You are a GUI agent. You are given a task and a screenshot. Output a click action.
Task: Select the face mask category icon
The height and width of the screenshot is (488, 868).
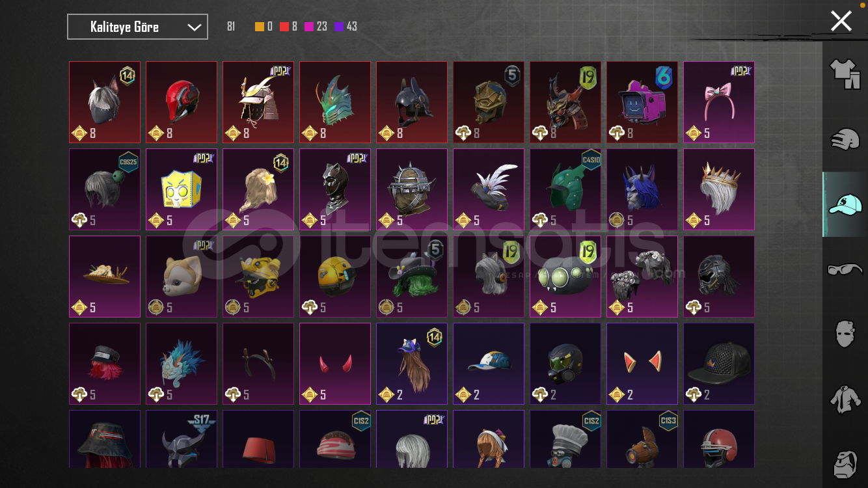(845, 334)
